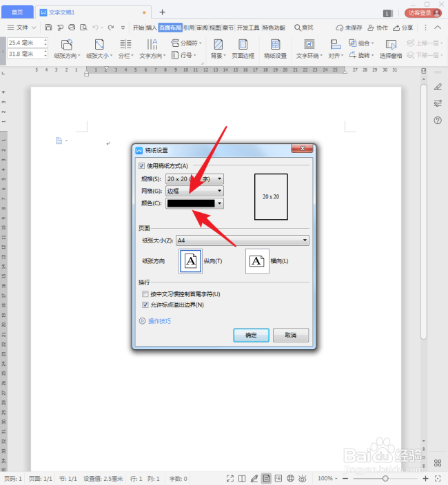Open the 文字方向 text direction tool
448x485 pixels.
152,49
